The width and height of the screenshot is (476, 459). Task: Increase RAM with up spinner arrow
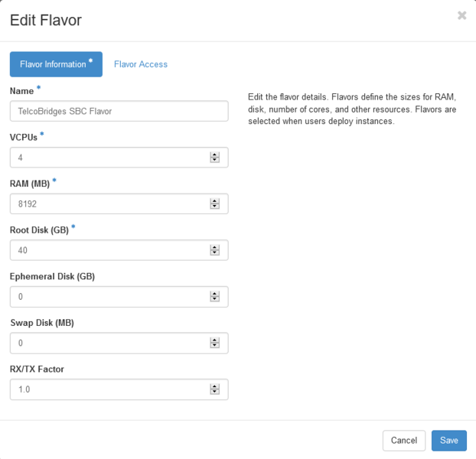[x=214, y=201]
